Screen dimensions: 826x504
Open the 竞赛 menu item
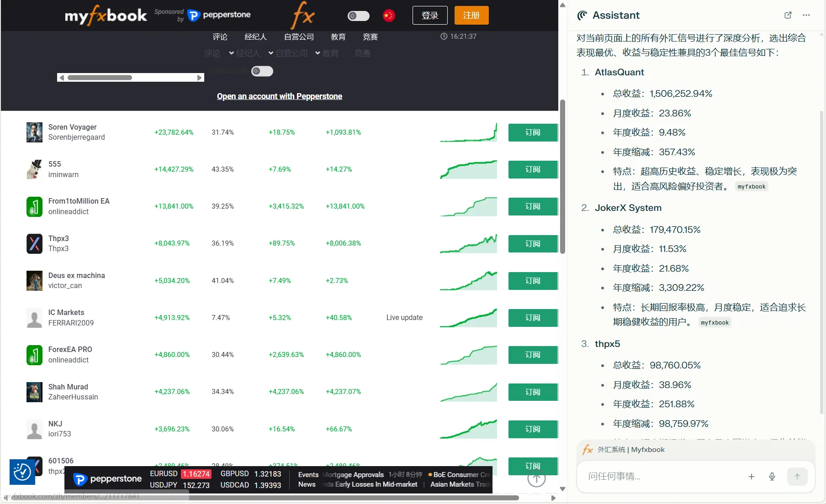point(370,37)
